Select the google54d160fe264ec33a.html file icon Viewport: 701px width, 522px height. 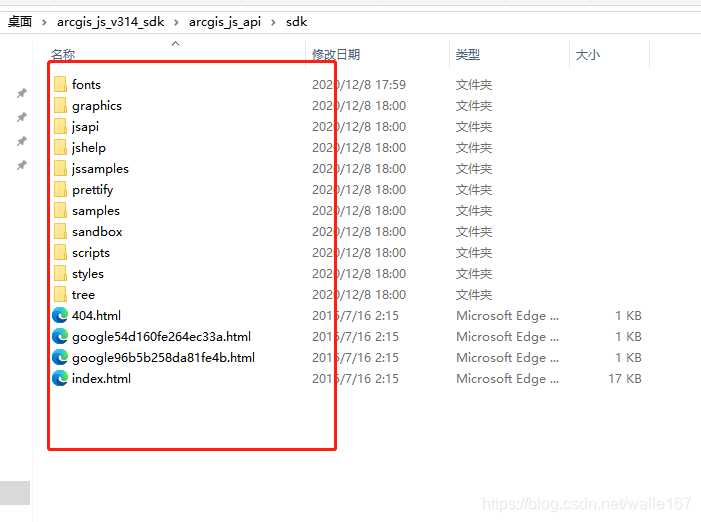(60, 337)
